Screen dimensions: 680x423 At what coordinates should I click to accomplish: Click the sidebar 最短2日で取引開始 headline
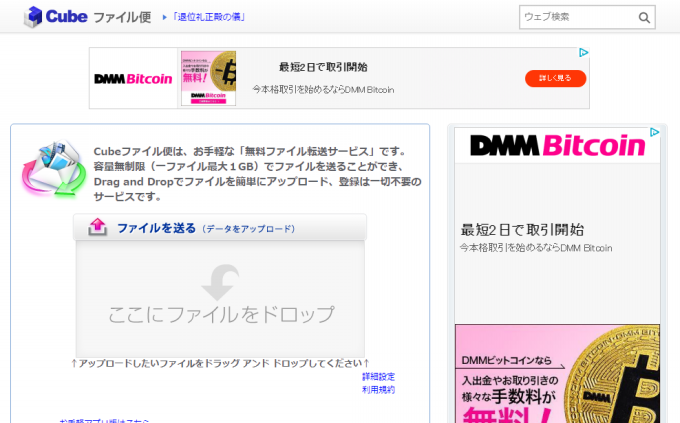522,230
